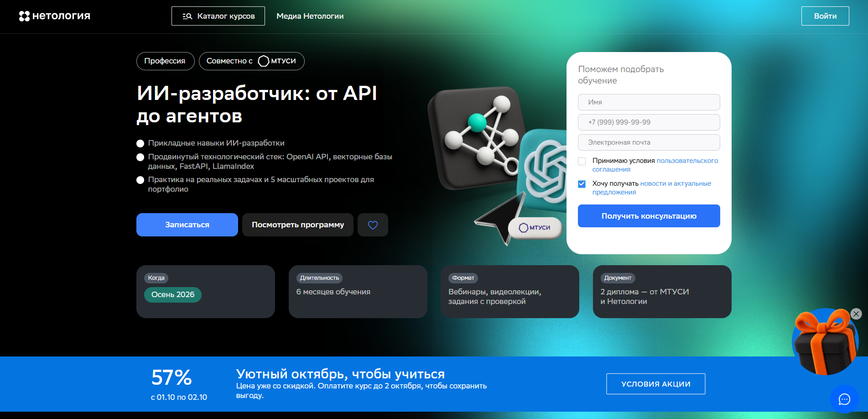Click the orange gift box icon

pos(825,341)
